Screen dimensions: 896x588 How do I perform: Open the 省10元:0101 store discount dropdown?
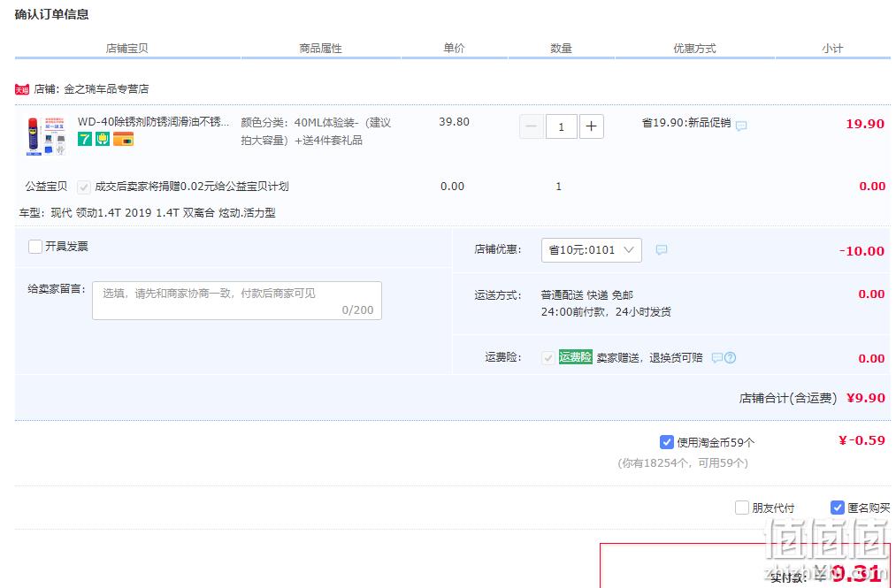tap(592, 249)
